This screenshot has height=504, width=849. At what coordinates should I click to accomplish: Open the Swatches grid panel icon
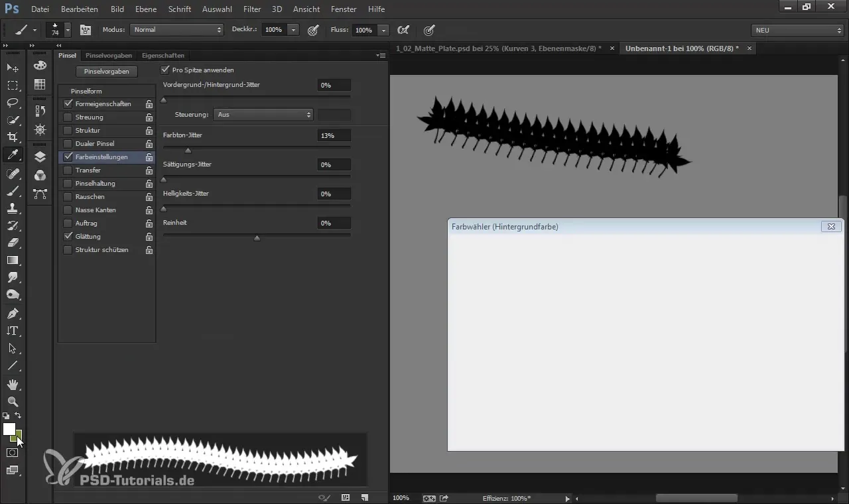40,84
